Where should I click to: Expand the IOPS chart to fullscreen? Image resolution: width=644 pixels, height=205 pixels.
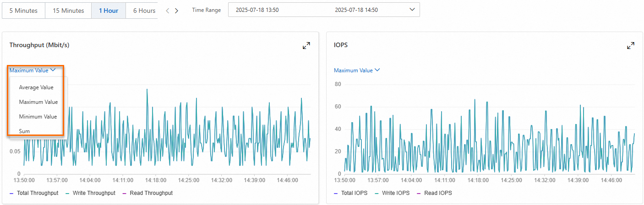[x=631, y=46]
